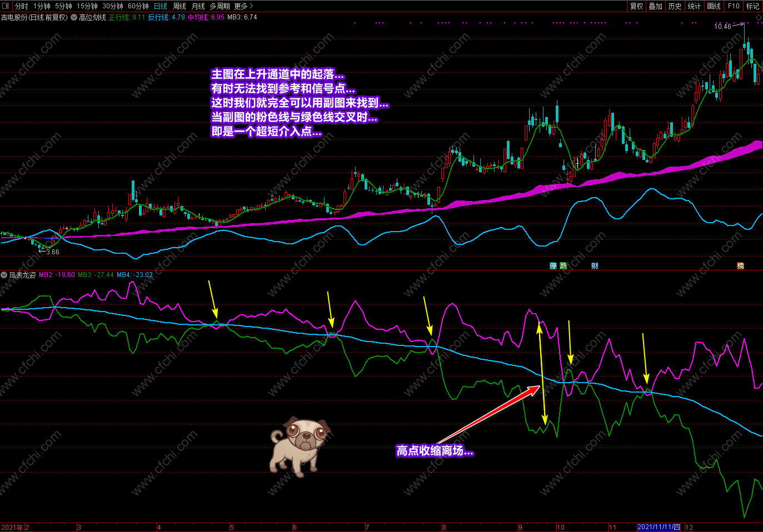
Task: Select the 日线 daily chart tab
Action: point(161,6)
